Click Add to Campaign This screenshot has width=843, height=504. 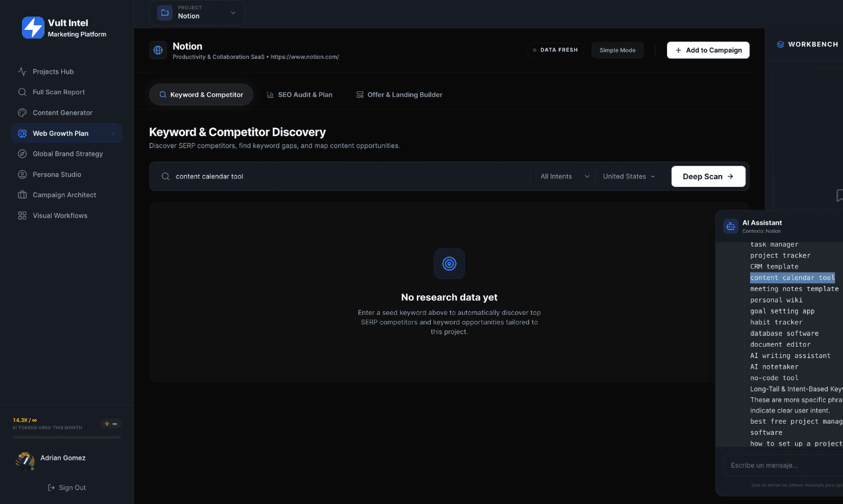[x=708, y=50]
